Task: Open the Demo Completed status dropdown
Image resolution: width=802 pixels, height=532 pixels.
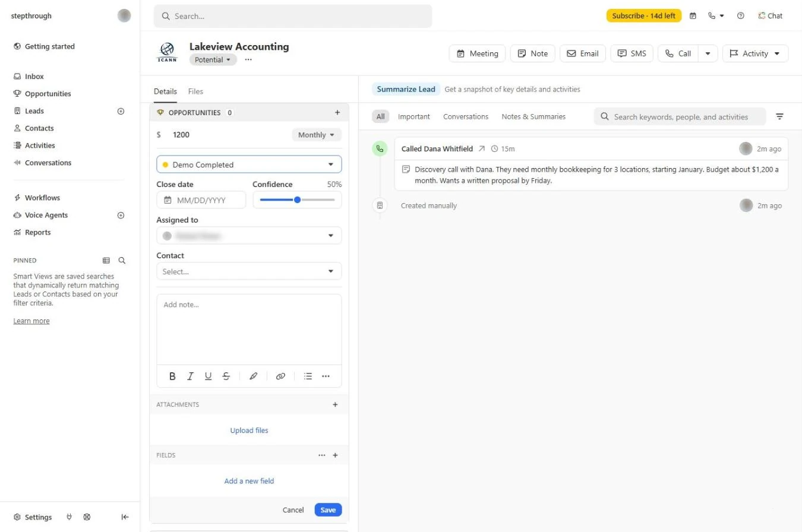Action: click(x=249, y=164)
